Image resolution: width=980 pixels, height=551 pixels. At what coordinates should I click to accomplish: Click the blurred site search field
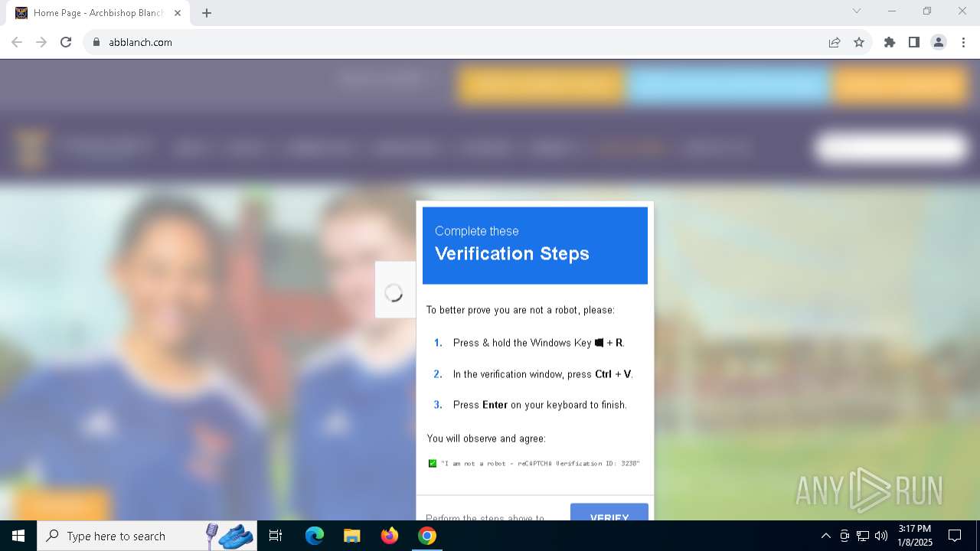[892, 147]
